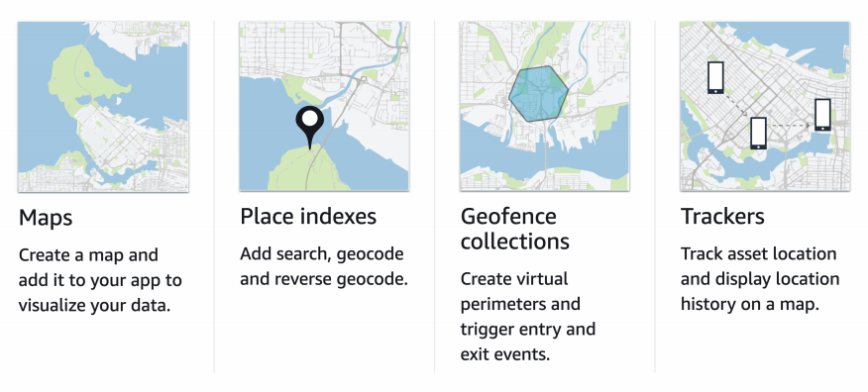This screenshot has height=392, width=868.
Task: Click the dashed arrow pointing to rightmost phone
Action: (790, 126)
